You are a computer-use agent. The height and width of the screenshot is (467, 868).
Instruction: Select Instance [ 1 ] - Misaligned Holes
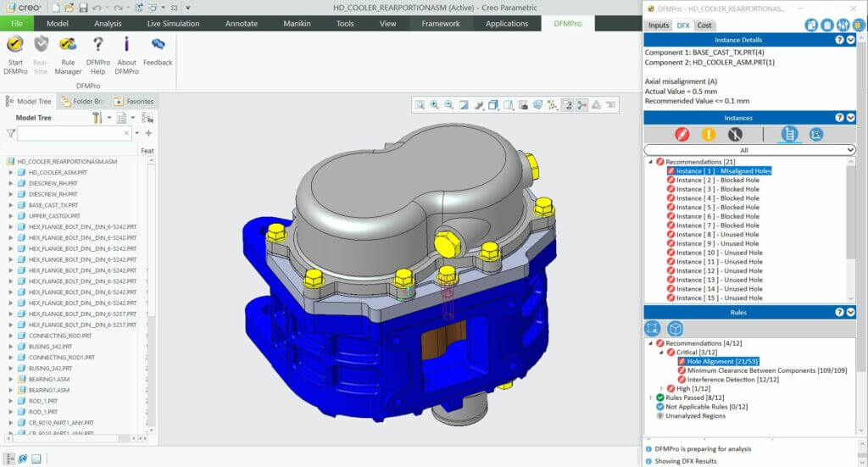[724, 171]
